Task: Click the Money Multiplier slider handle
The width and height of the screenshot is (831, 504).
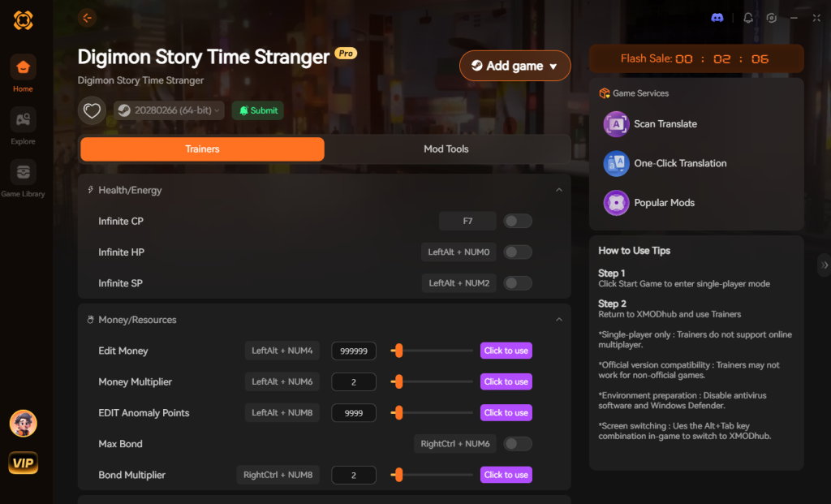Action: point(398,381)
